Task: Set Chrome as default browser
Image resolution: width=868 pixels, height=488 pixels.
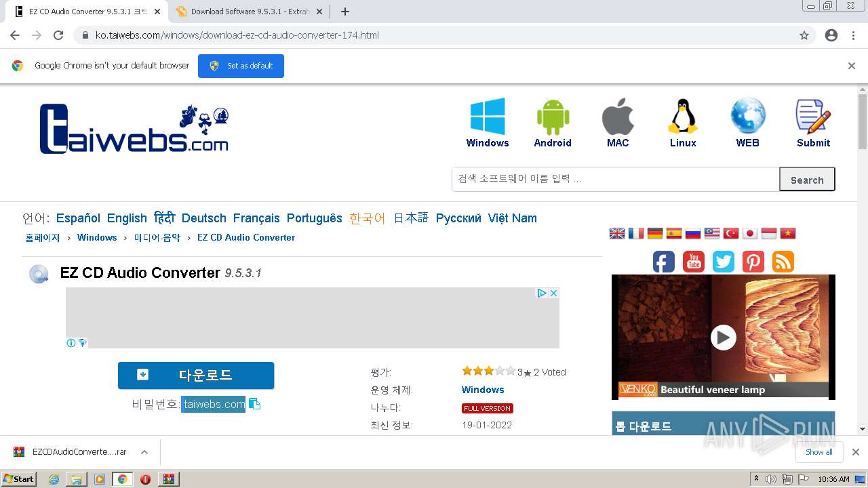Action: coord(241,66)
